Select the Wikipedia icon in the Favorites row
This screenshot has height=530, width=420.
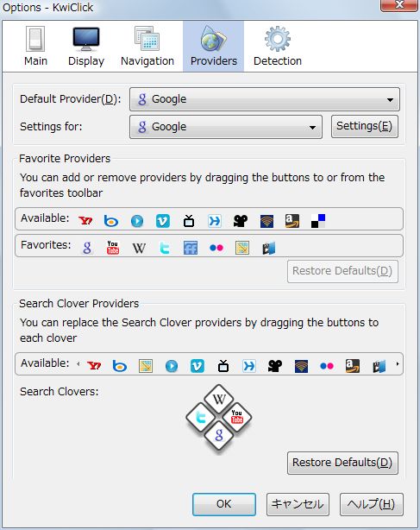pyautogui.click(x=139, y=248)
